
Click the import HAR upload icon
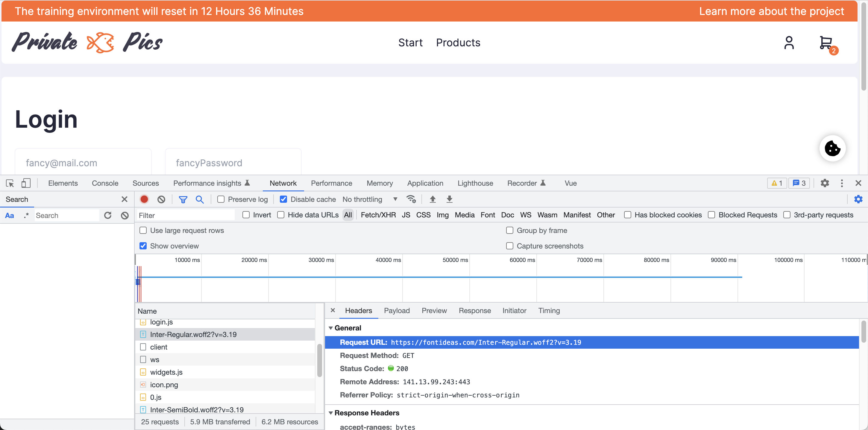click(x=433, y=199)
